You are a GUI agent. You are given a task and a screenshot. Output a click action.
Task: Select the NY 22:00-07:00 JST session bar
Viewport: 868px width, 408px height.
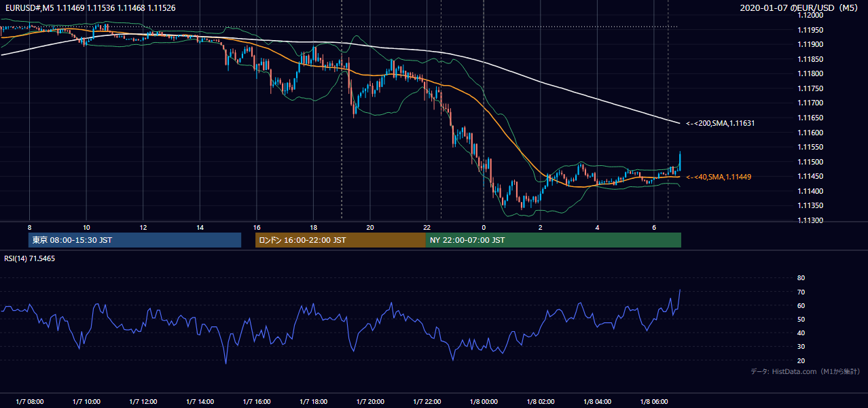(554, 240)
